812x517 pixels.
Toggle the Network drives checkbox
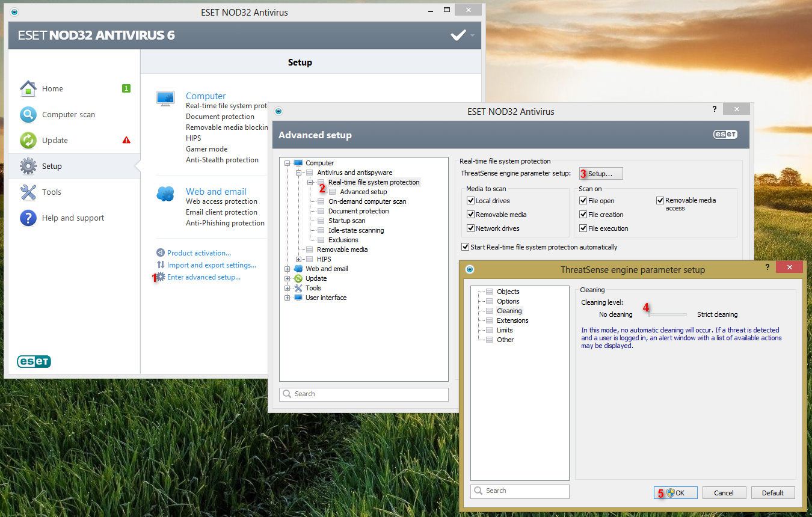(471, 228)
